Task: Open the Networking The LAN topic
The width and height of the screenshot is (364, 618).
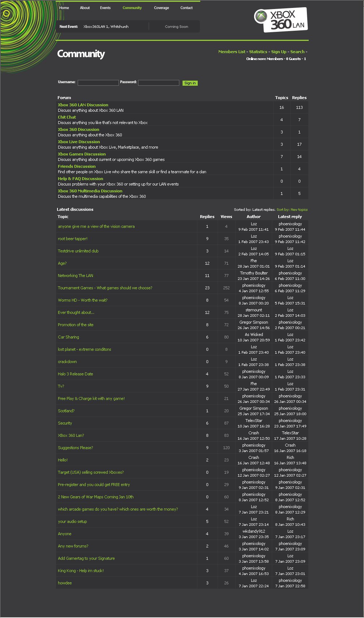Action: (x=76, y=276)
